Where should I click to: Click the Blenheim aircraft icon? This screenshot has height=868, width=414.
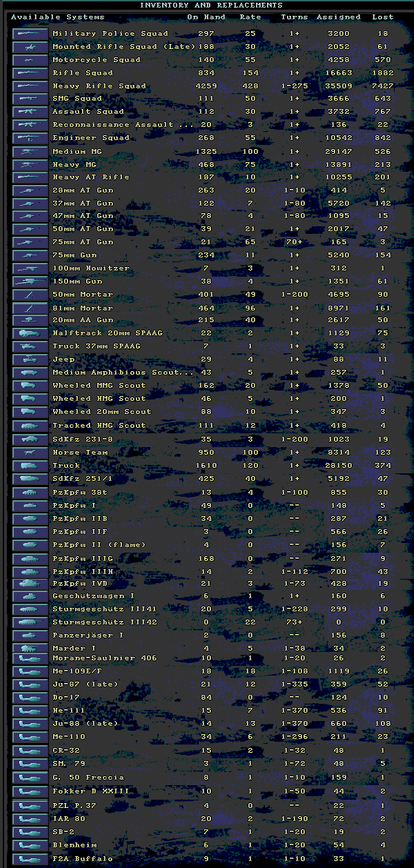tap(30, 845)
